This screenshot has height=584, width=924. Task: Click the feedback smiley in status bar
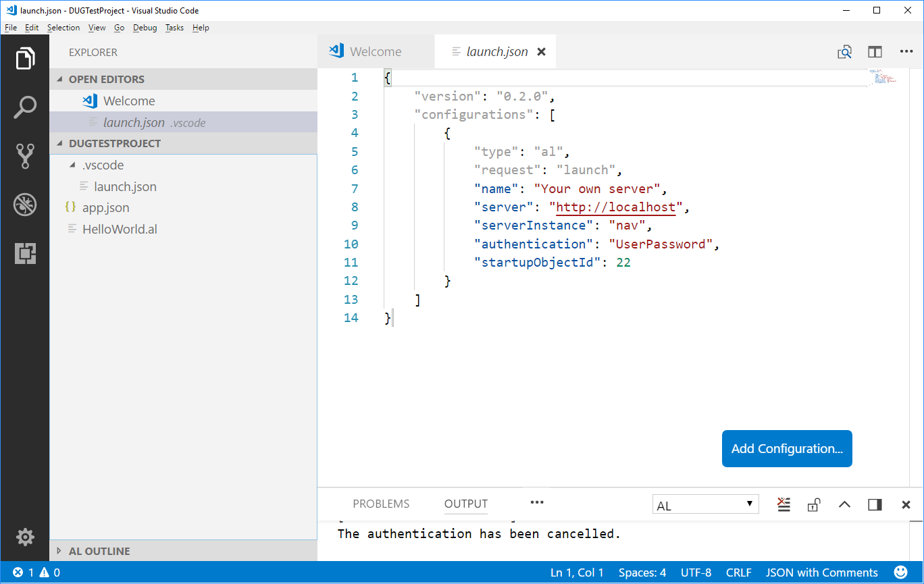[x=900, y=573]
